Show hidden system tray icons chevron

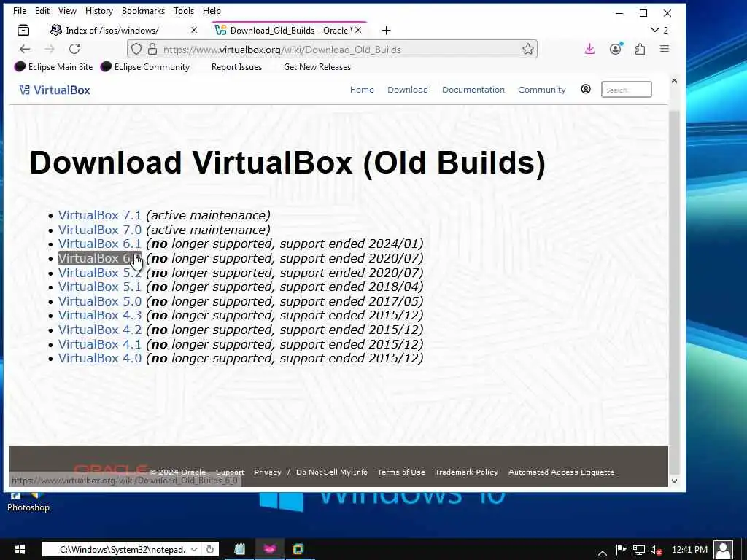[x=602, y=553]
